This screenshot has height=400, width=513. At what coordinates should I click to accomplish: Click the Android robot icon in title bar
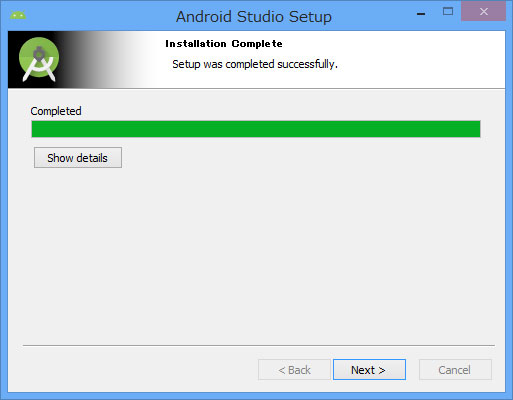[x=18, y=15]
